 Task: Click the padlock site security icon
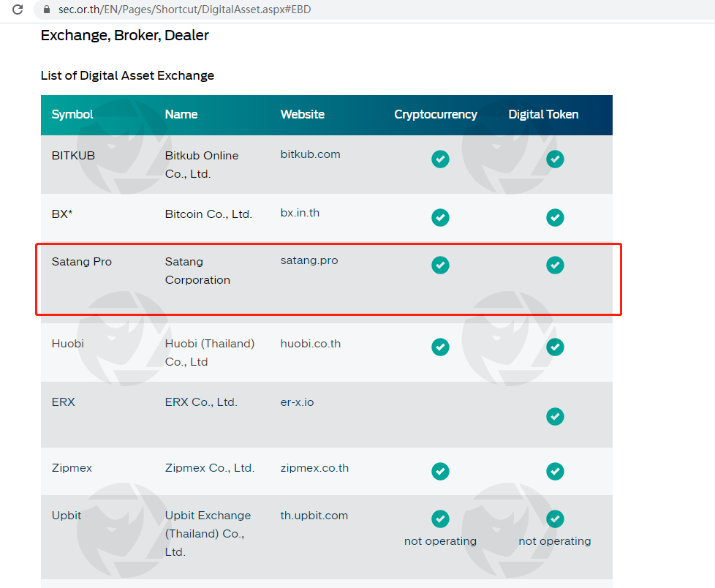tap(47, 10)
